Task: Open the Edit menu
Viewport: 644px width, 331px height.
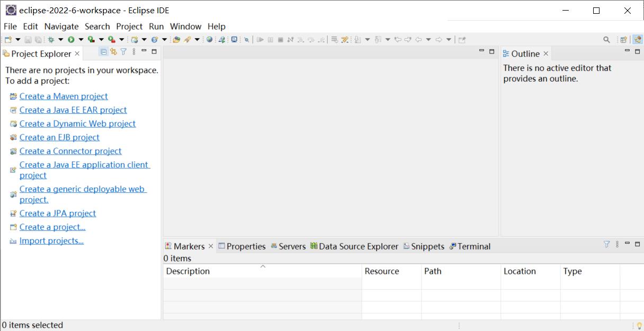Action: pyautogui.click(x=30, y=26)
